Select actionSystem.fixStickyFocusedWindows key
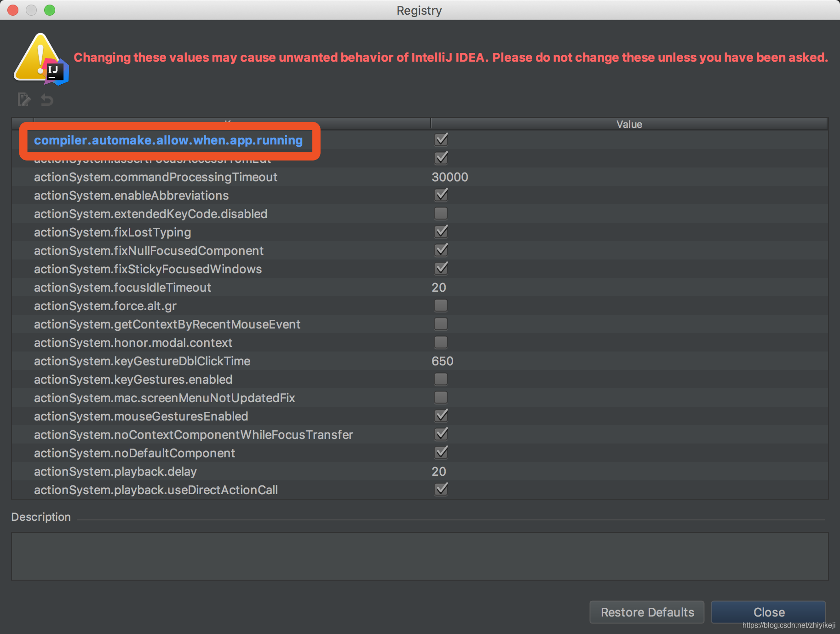 (148, 269)
